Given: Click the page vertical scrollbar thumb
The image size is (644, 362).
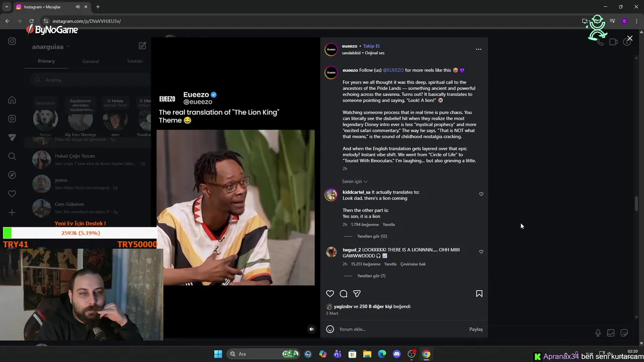Looking at the screenshot, I should point(636,204).
